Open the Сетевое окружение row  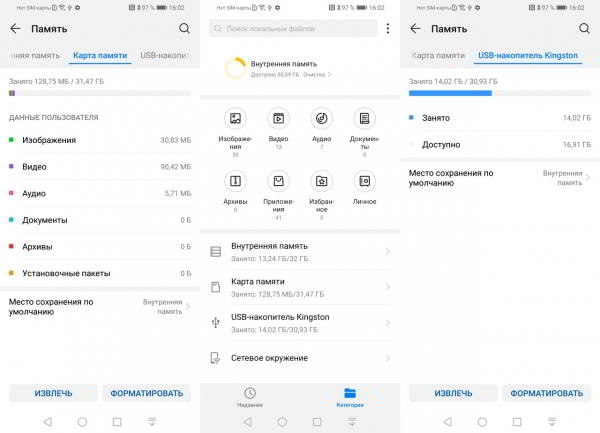pyautogui.click(x=300, y=358)
